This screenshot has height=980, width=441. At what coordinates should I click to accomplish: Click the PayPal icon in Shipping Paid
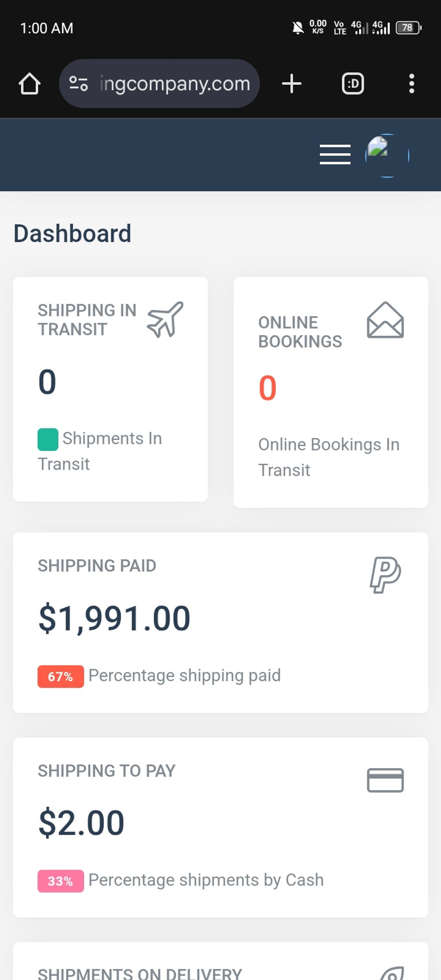385,575
